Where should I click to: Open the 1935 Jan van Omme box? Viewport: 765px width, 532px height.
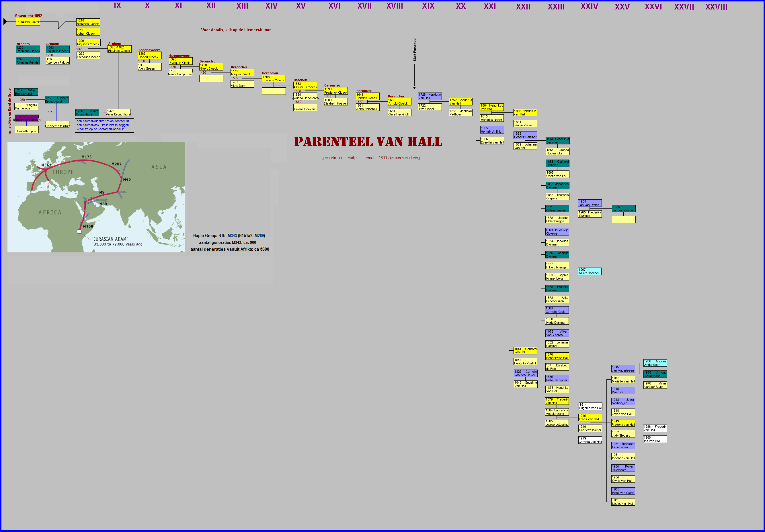[623, 209]
